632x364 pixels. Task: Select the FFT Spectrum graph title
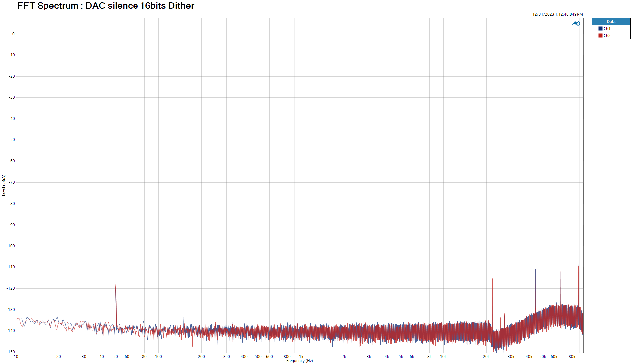point(106,6)
